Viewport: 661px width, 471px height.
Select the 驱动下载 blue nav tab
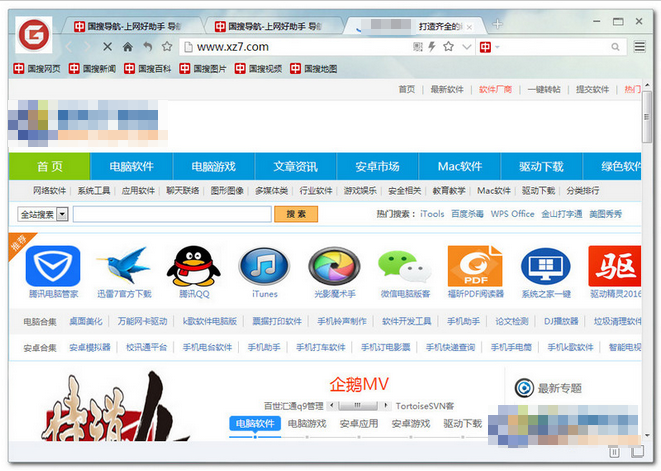coord(541,167)
